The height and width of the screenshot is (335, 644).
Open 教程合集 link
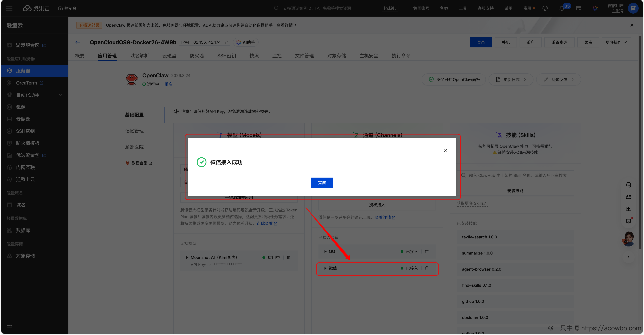tap(139, 163)
